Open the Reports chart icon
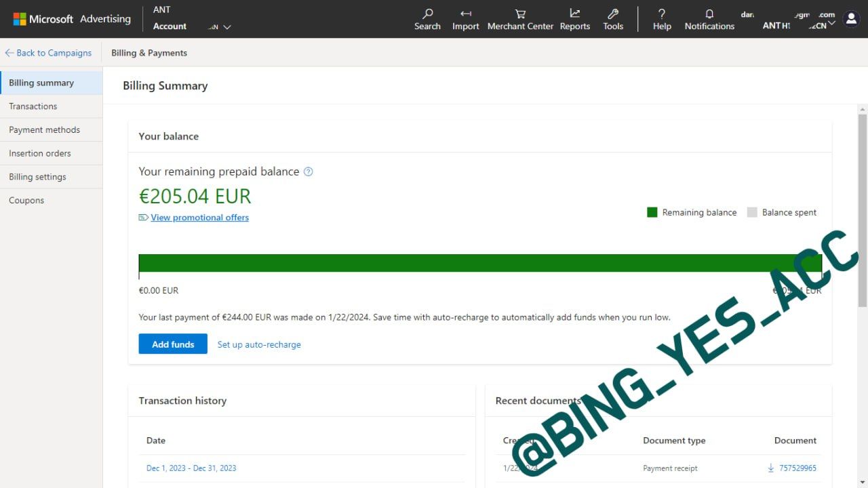The height and width of the screenshot is (488, 868). click(x=574, y=14)
